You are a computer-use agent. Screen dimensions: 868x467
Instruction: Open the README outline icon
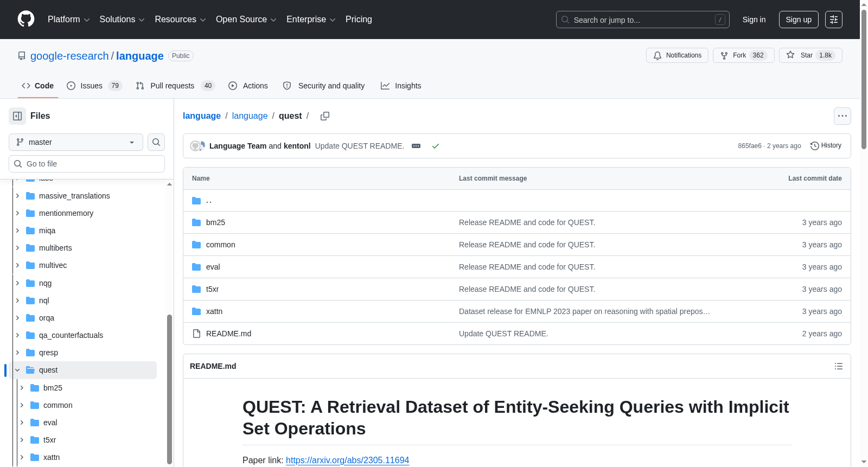839,366
